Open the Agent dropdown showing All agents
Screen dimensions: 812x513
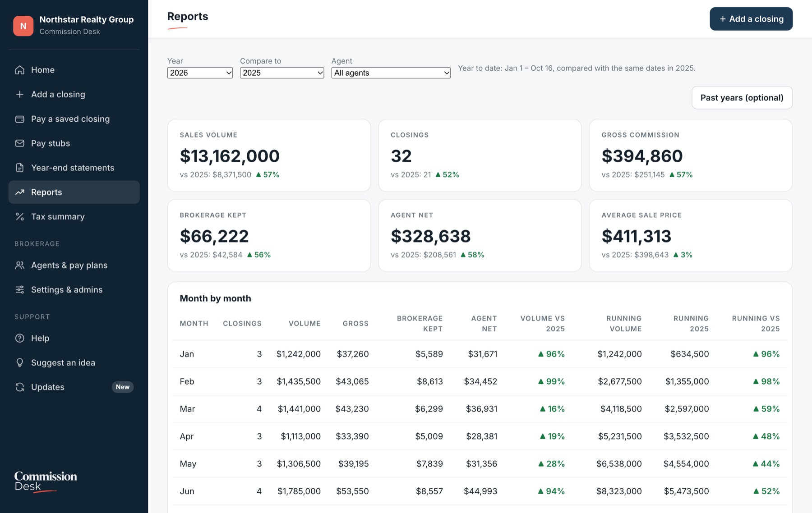coord(391,73)
